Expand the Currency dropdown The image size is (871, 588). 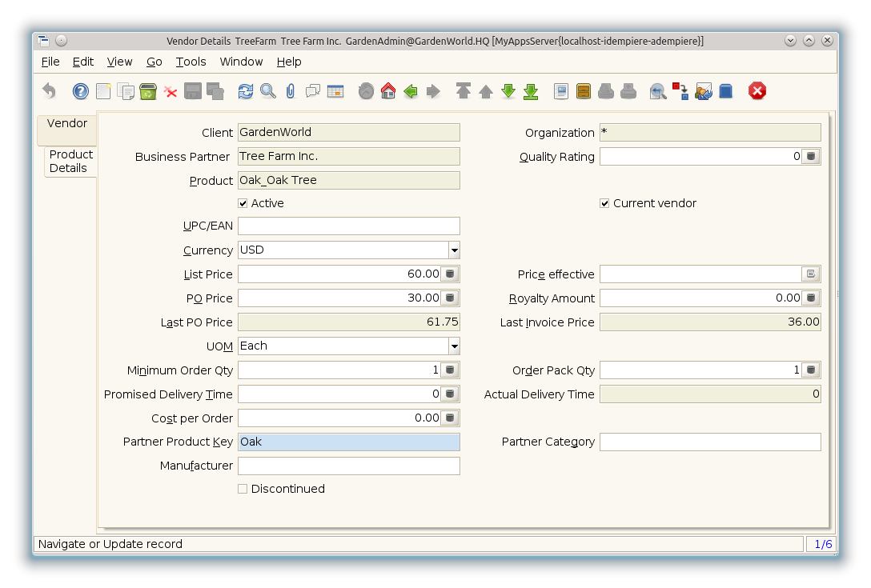pyautogui.click(x=454, y=250)
